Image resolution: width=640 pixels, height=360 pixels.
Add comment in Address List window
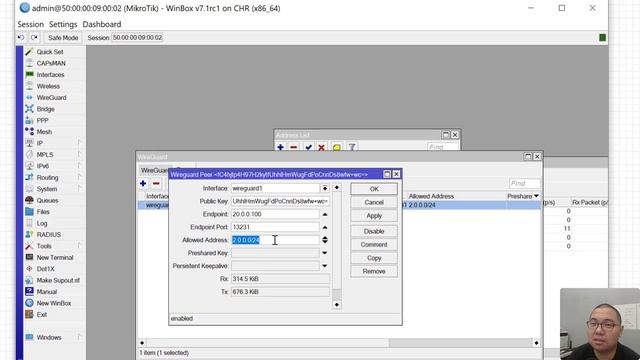pos(337,147)
